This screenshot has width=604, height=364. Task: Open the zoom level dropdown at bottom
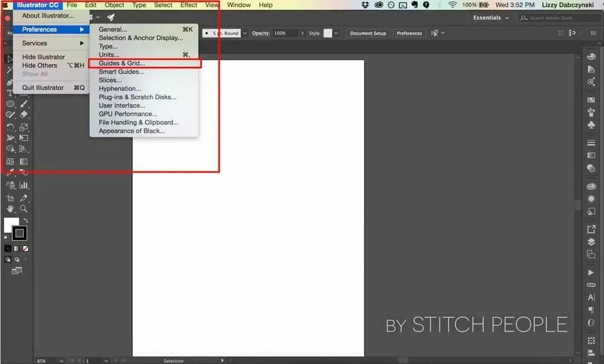click(x=61, y=360)
